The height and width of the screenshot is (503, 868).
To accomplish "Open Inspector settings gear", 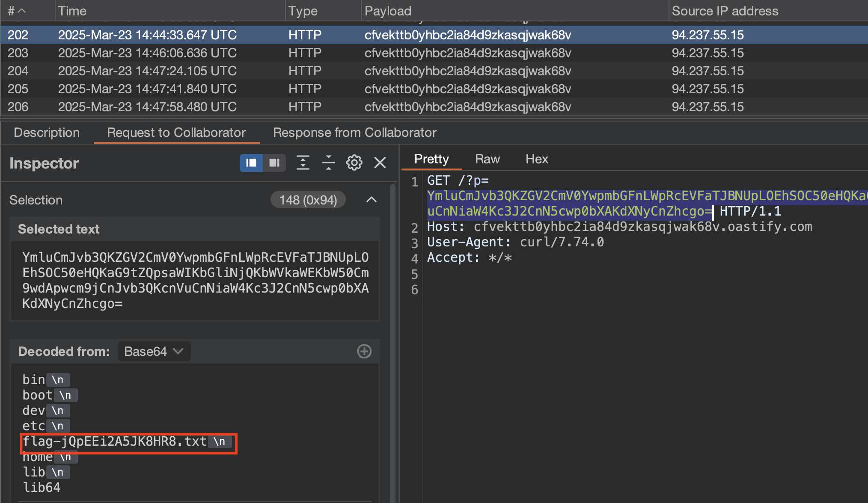I will click(x=354, y=163).
